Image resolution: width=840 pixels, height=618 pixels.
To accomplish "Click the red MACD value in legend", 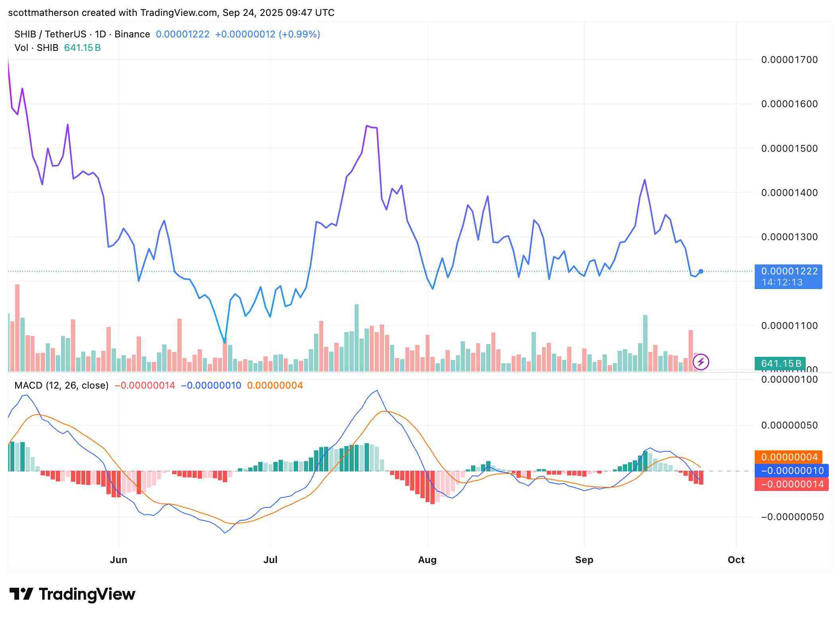I will coord(145,385).
